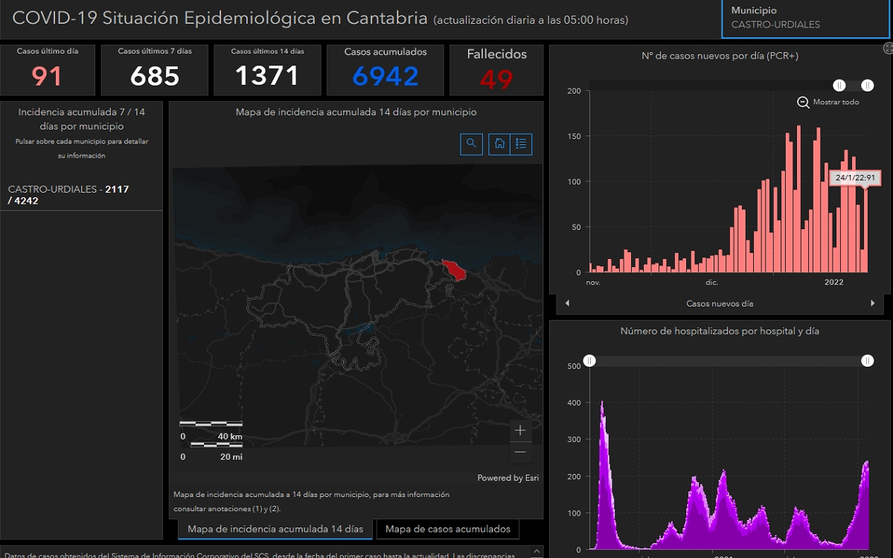
Task: Click the Powered by Esri link
Action: pyautogui.click(x=507, y=478)
